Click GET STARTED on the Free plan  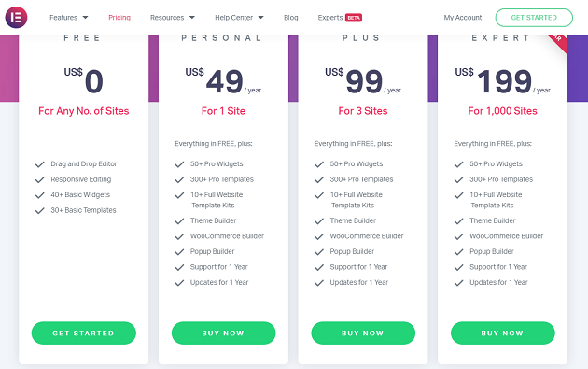84,333
